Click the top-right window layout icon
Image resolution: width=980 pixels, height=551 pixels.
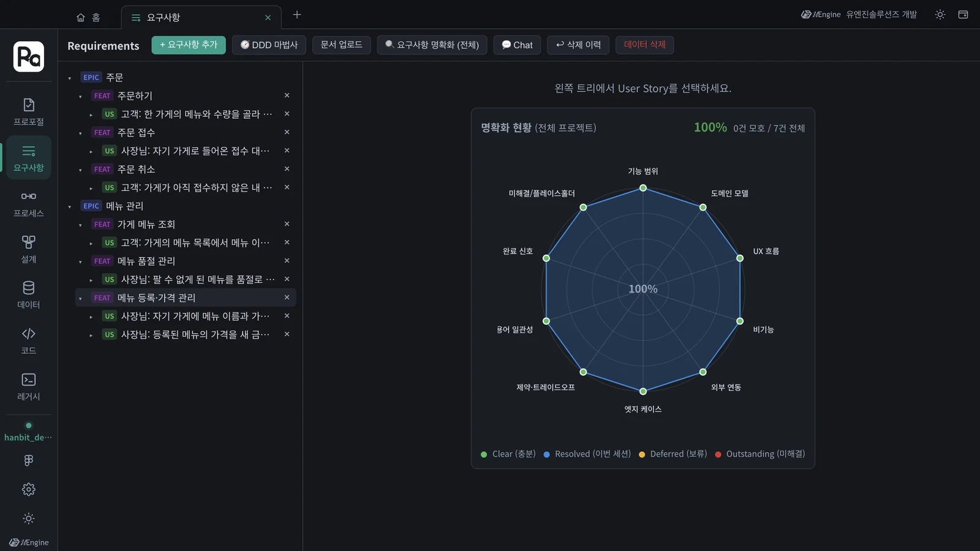point(963,15)
